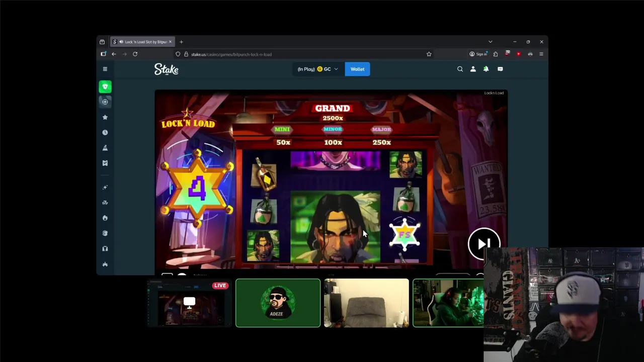
Task: Click the skip/play button on the game
Action: [484, 244]
